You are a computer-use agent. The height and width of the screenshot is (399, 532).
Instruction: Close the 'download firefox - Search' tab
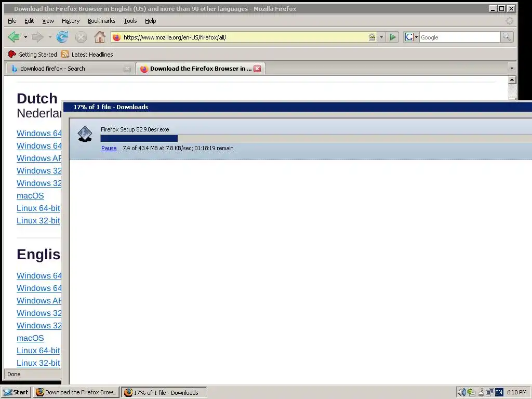coord(127,69)
